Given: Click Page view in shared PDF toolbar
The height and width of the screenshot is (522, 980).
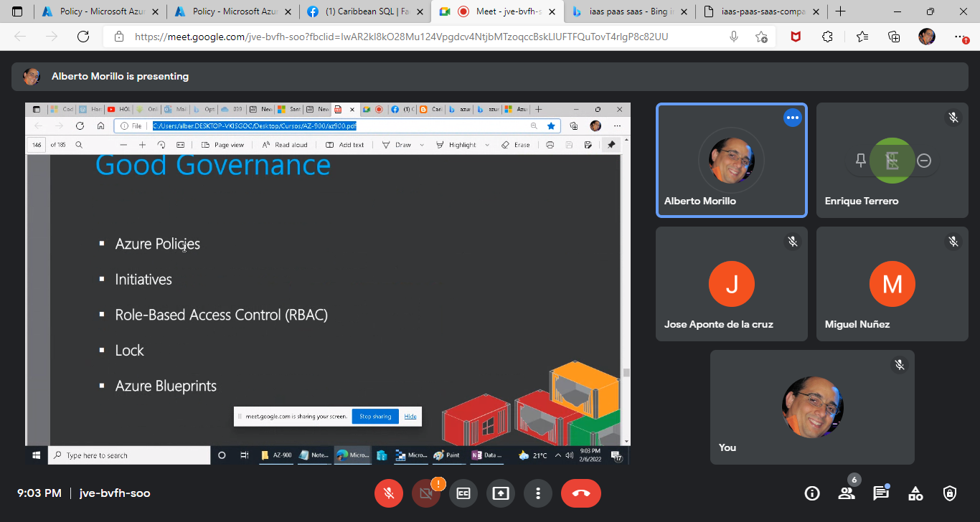Looking at the screenshot, I should pyautogui.click(x=223, y=145).
